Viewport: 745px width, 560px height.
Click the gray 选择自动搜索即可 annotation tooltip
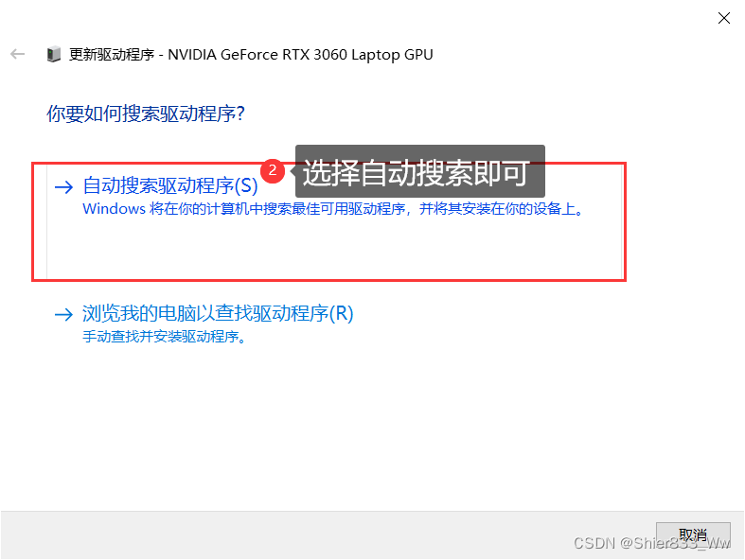click(x=420, y=171)
